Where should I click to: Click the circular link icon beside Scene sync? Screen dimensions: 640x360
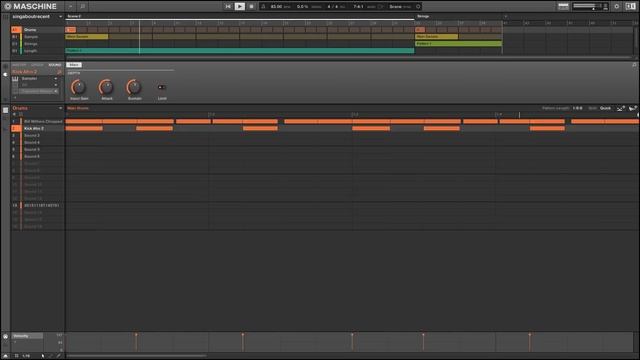pos(418,7)
